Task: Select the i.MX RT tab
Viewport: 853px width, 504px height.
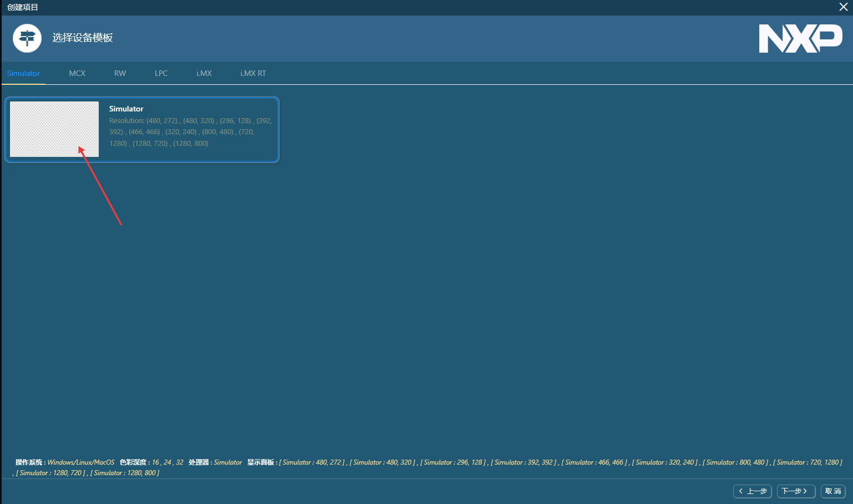Action: [x=253, y=73]
